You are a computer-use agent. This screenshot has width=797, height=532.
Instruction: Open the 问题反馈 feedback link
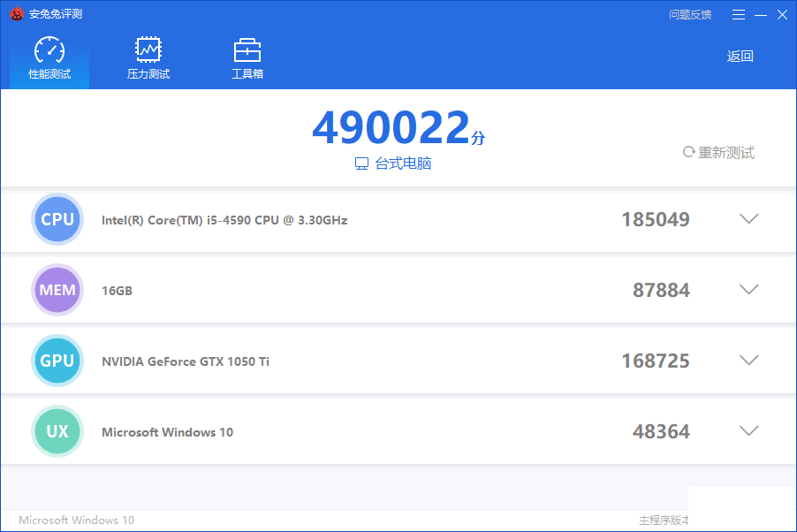(x=690, y=15)
